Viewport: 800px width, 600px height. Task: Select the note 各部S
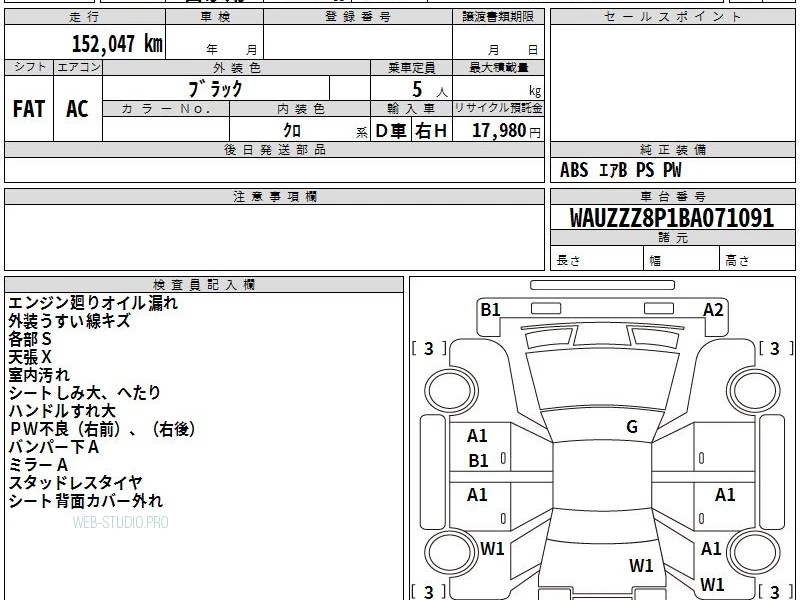pyautogui.click(x=30, y=339)
